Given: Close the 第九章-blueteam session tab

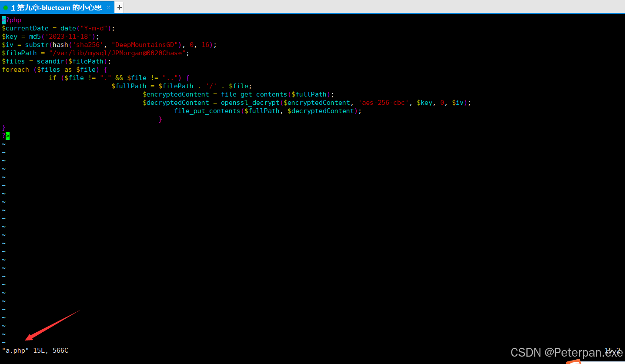Looking at the screenshot, I should (x=108, y=7).
